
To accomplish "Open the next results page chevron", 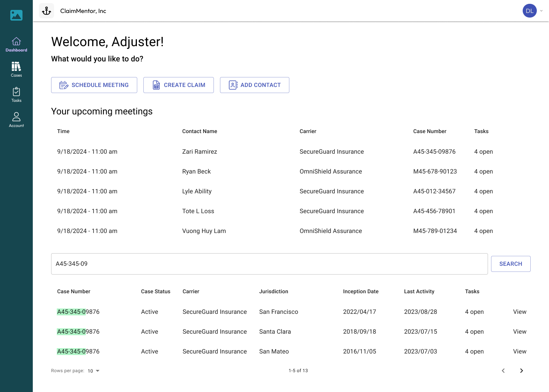I will click(x=522, y=370).
